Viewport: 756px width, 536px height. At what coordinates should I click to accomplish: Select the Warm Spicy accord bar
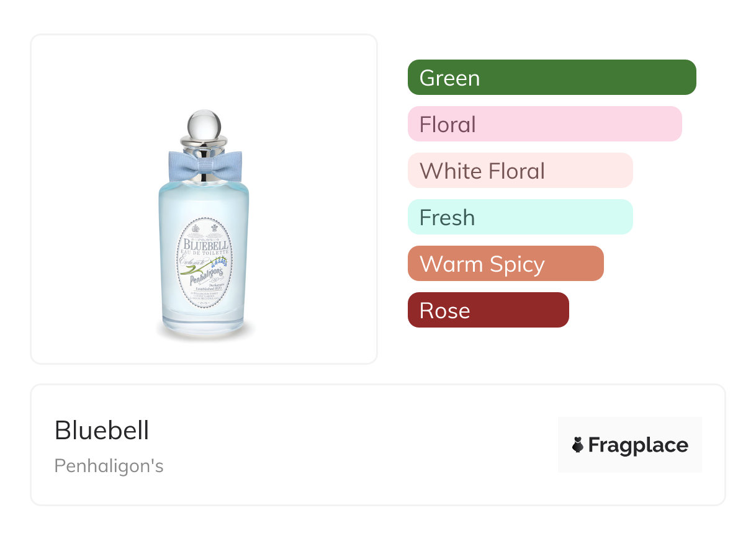pos(505,264)
